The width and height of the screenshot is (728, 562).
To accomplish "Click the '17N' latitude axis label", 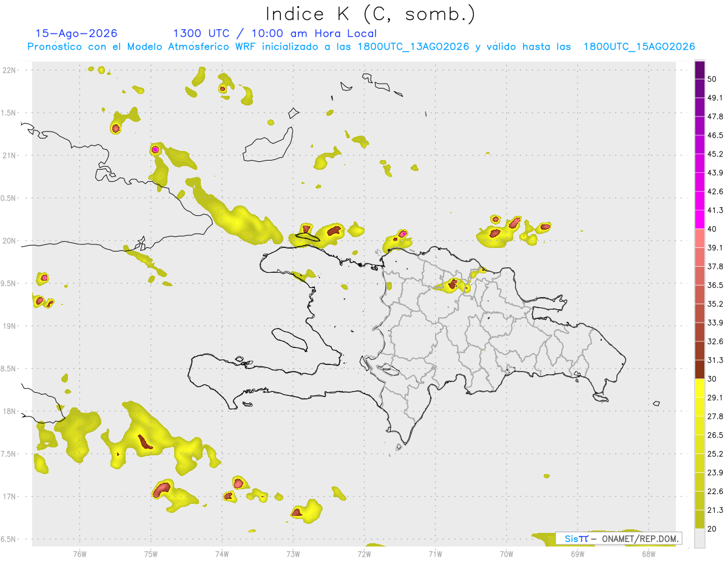I will tap(10, 497).
